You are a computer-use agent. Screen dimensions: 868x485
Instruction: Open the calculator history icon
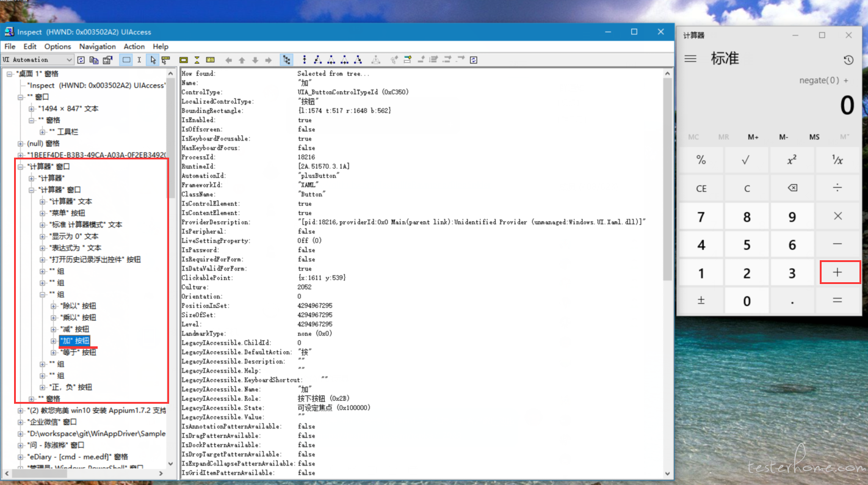(x=848, y=60)
